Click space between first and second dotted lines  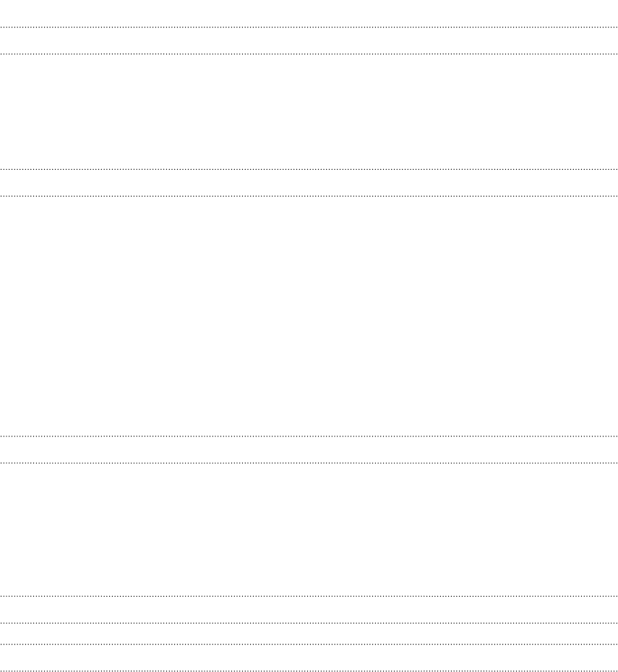[309, 40]
